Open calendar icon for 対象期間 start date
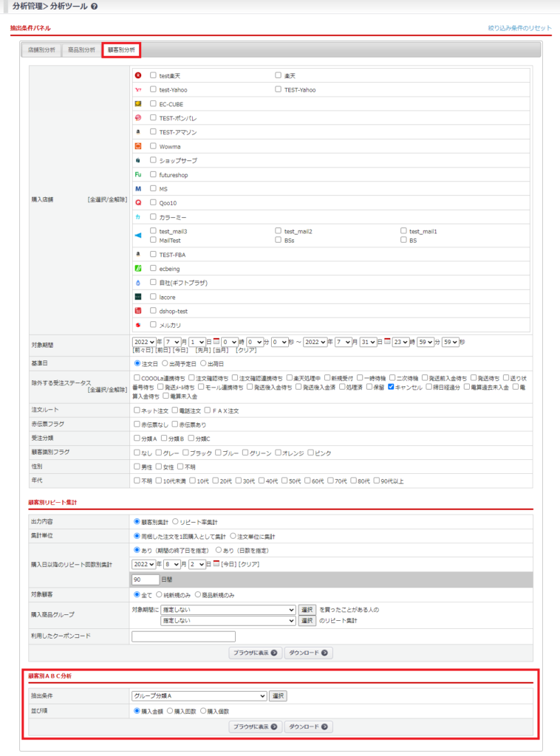 coord(216,341)
